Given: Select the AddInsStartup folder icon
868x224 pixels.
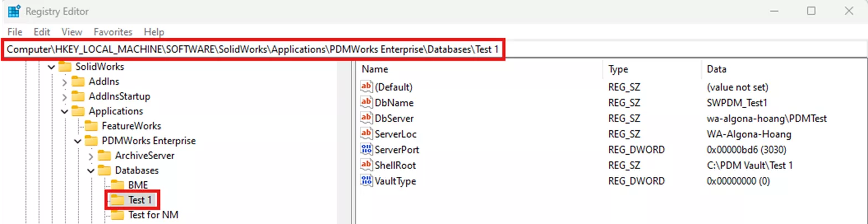Looking at the screenshot, I should [78, 96].
